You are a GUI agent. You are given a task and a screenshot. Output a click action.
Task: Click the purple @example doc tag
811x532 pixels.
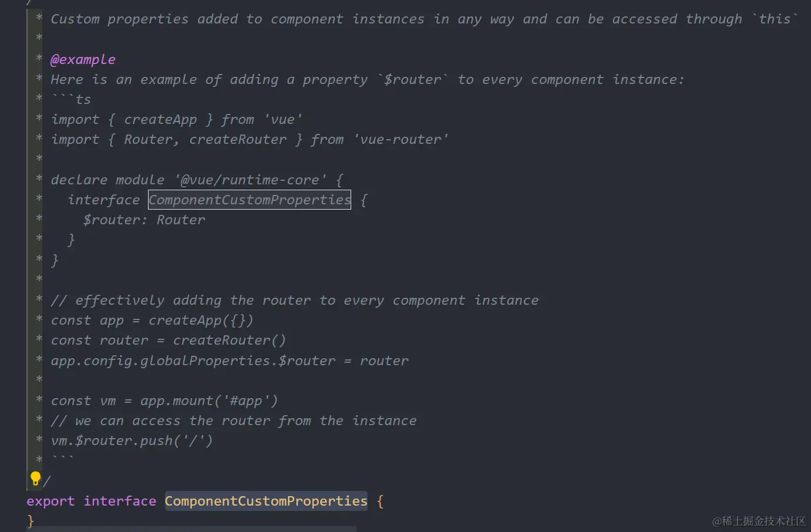point(83,59)
